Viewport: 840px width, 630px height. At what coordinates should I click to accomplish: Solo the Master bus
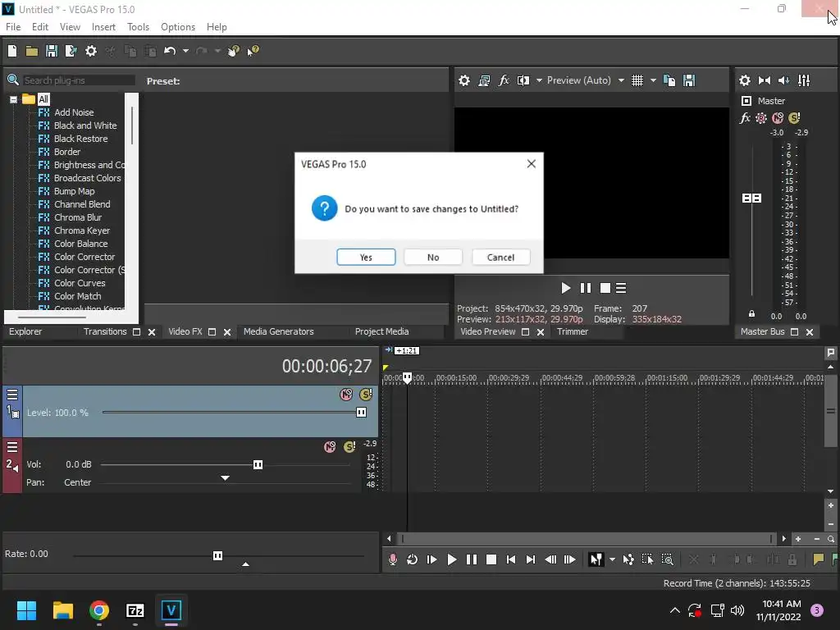click(x=794, y=118)
